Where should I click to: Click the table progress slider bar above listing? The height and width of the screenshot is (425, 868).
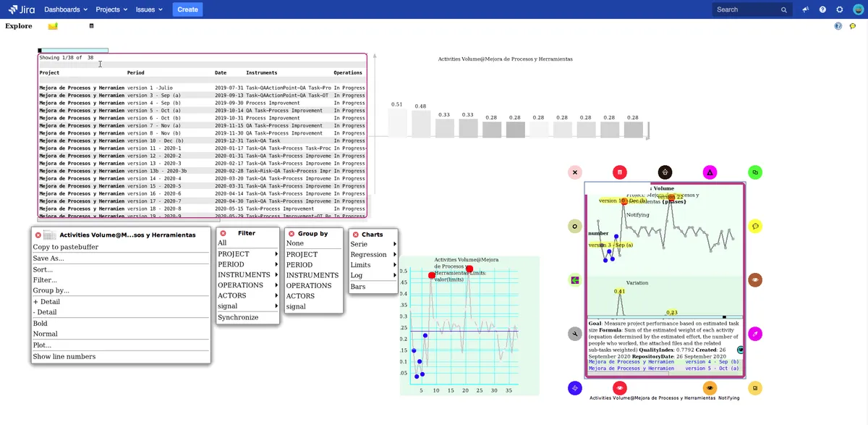pyautogui.click(x=73, y=51)
